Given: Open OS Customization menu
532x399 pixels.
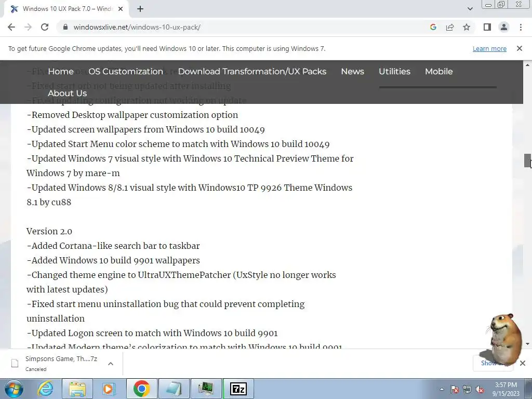Looking at the screenshot, I should coord(126,71).
